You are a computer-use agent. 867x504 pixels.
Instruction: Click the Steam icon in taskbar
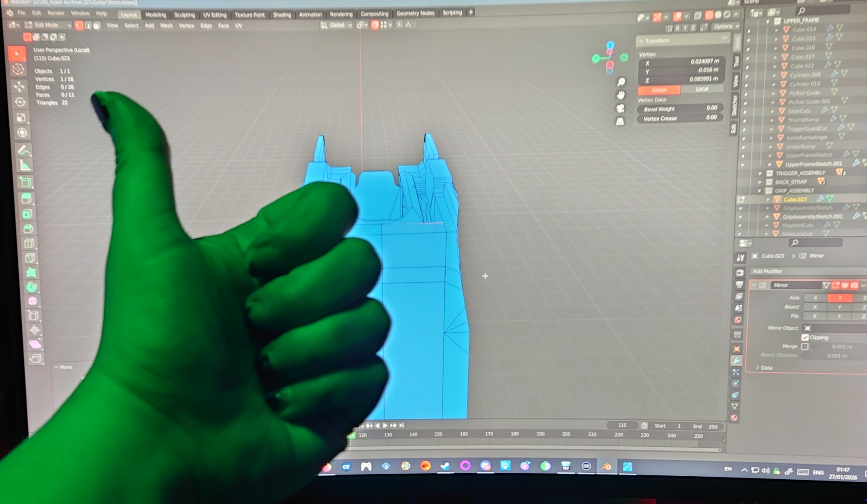tap(445, 466)
